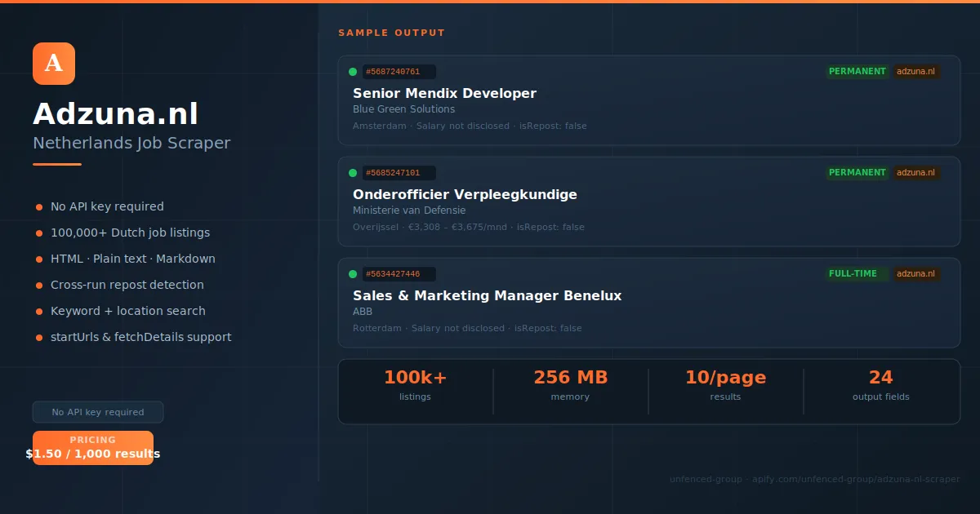Click the '$1.50 / 1,000 results' pricing button
Screen dimensions: 980x514
(x=92, y=447)
